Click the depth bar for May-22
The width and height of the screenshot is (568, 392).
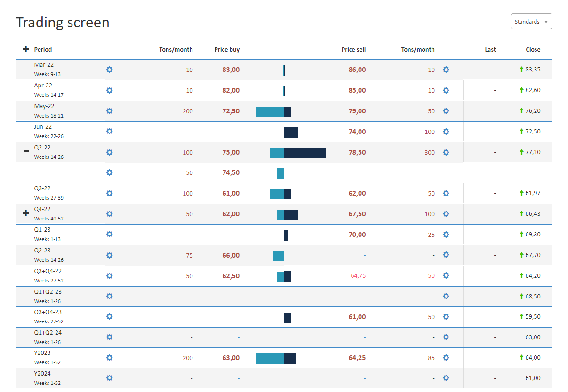pos(273,111)
